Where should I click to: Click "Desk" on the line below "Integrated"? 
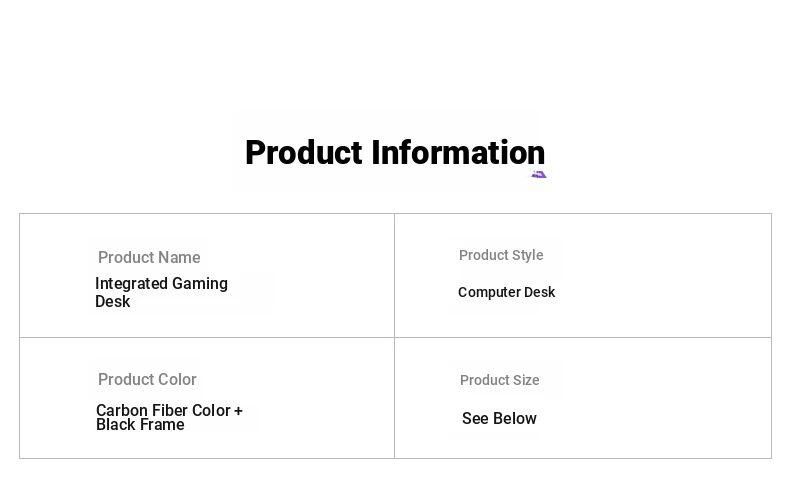(x=113, y=301)
